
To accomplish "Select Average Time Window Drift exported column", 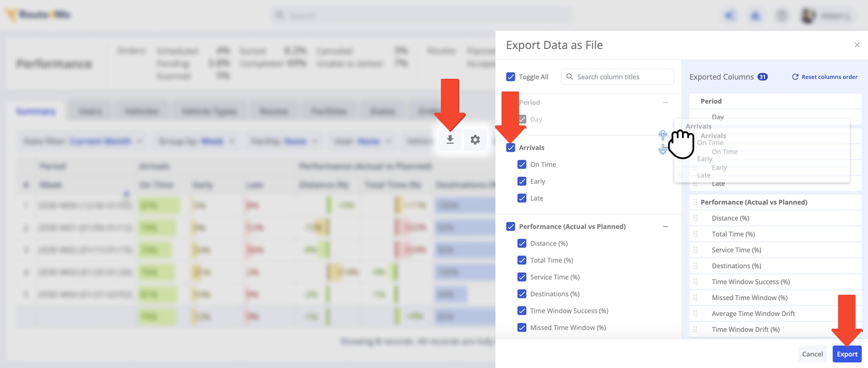I will point(776,313).
